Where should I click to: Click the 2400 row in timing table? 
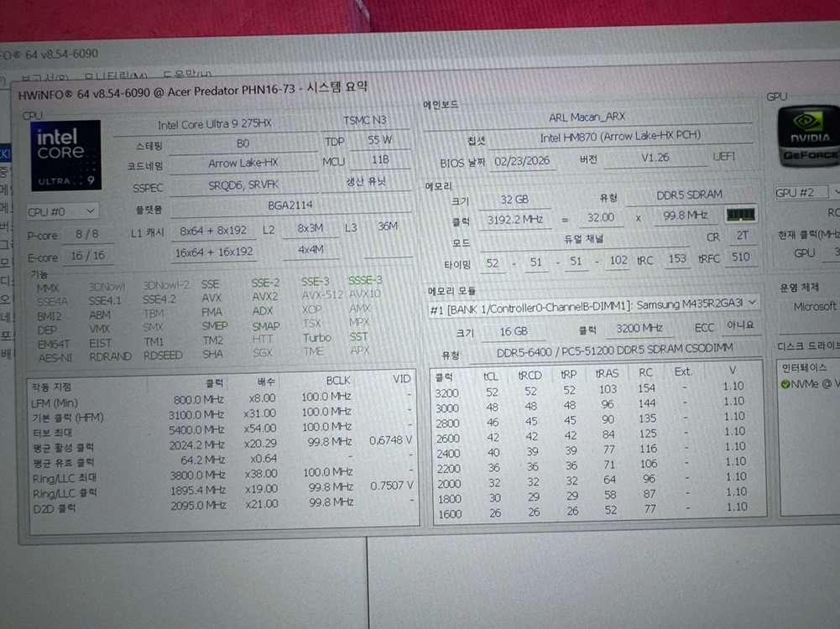pos(597,450)
